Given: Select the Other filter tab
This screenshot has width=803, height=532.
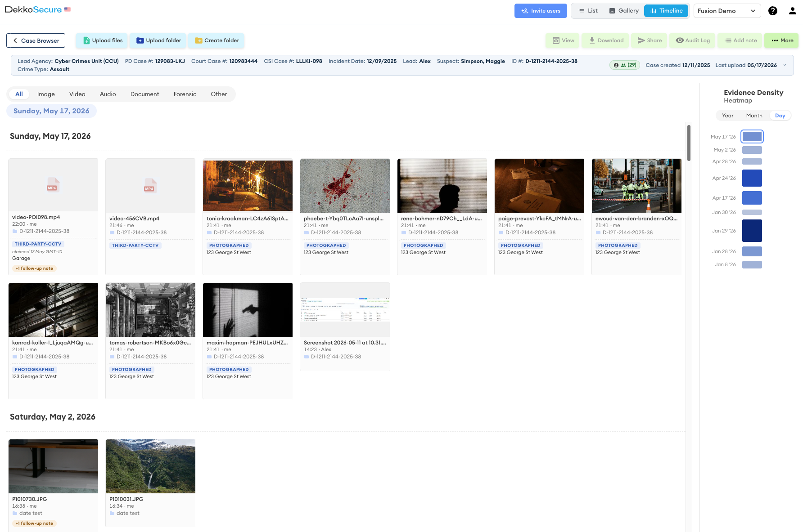Looking at the screenshot, I should [x=219, y=94].
